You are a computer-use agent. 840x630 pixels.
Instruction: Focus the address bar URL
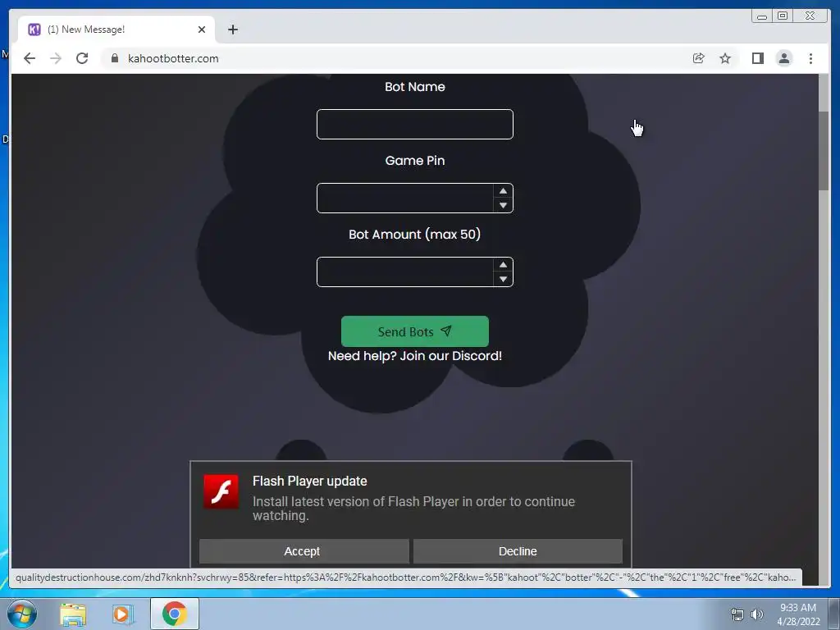tap(173, 58)
